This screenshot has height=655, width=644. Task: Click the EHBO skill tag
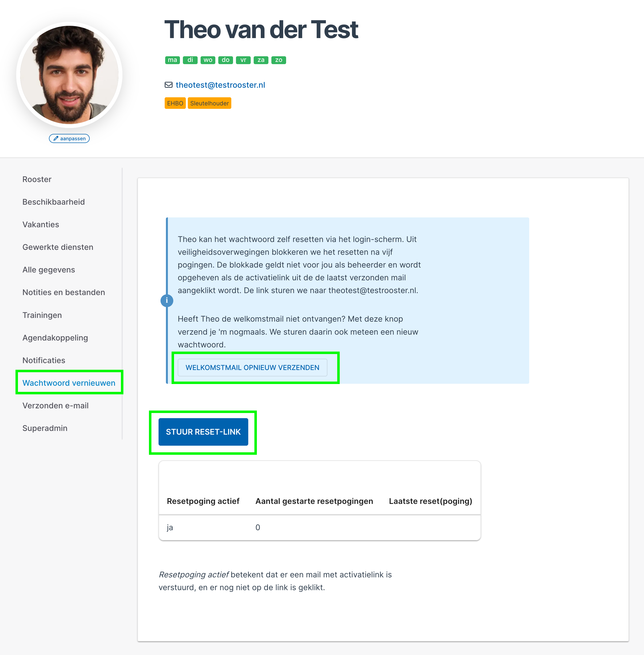tap(175, 103)
